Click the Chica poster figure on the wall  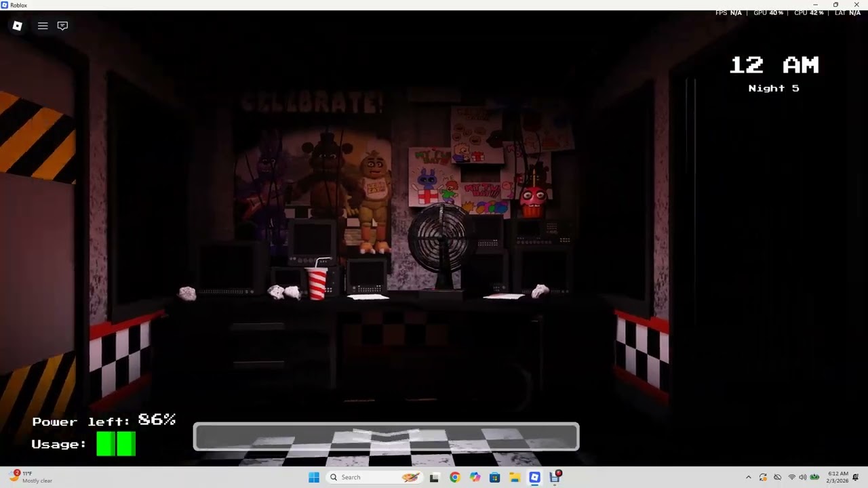[374, 202]
